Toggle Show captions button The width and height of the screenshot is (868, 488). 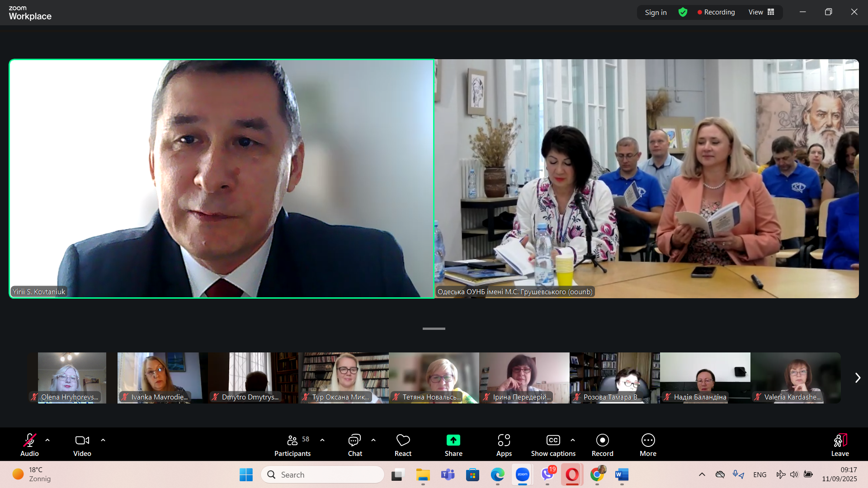(553, 445)
